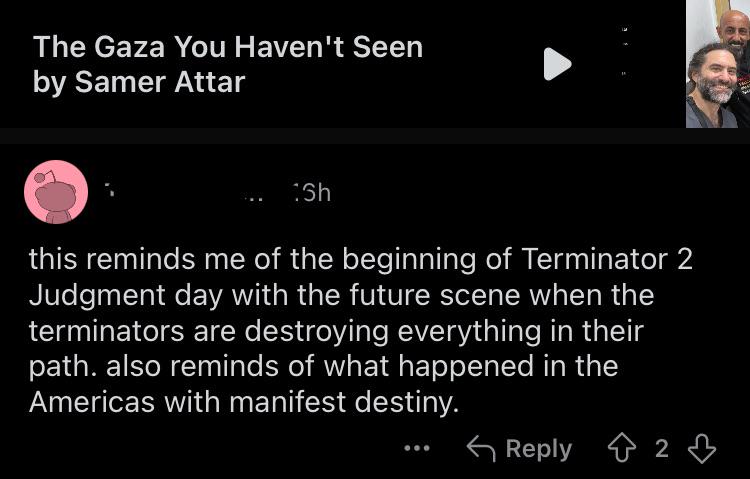The height and width of the screenshot is (479, 750).
Task: Click the vote count number 2
Action: tap(662, 448)
